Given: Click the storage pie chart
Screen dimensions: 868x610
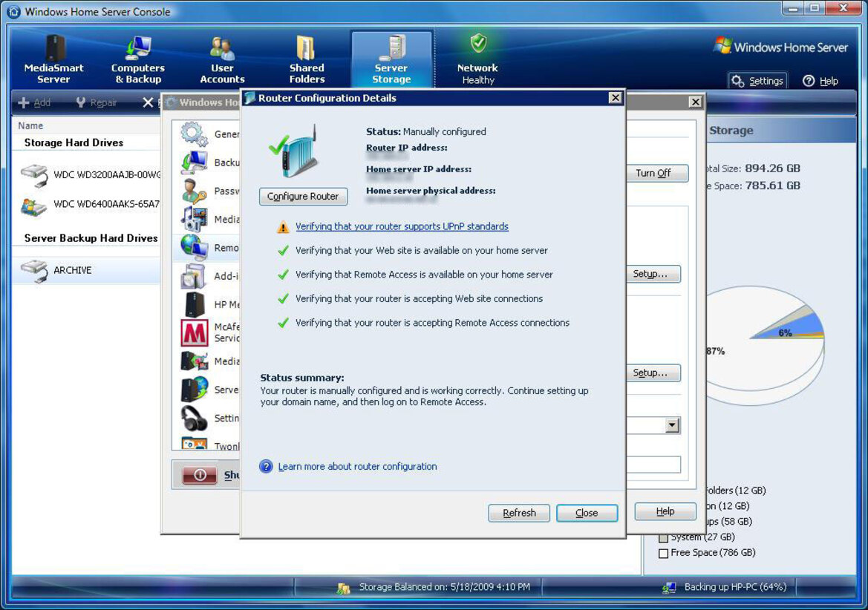Looking at the screenshot, I should point(765,346).
